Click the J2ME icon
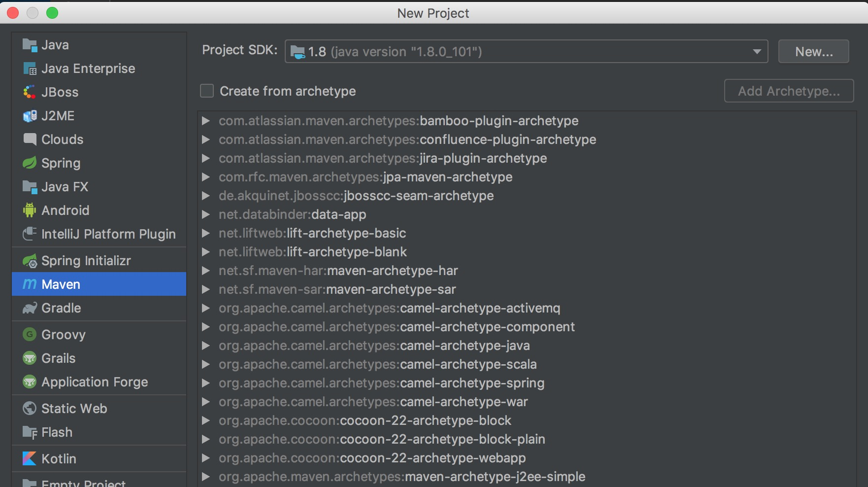 30,116
